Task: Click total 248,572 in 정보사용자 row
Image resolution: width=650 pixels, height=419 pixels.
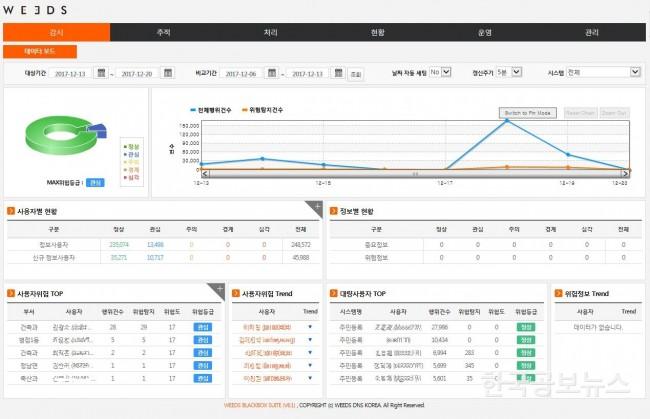Action: [x=301, y=245]
